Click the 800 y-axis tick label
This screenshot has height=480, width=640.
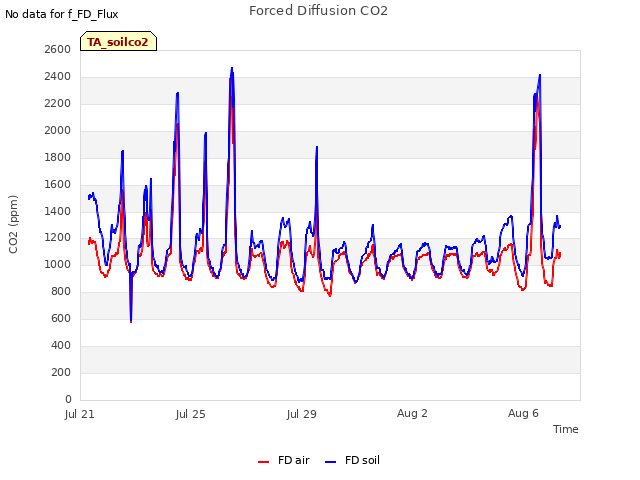pyautogui.click(x=61, y=292)
